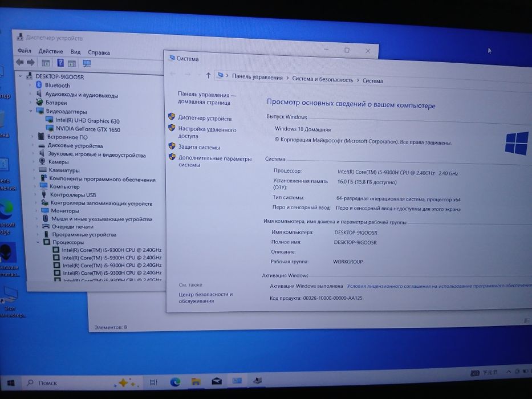The height and width of the screenshot is (399, 532).
Task: Click the scan hardware monitor icon in toolbar
Action: point(87,63)
